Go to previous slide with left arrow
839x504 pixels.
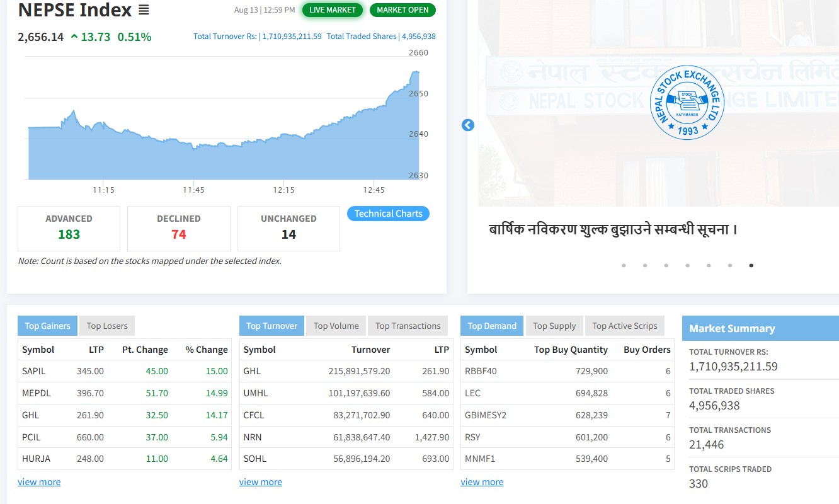[467, 125]
